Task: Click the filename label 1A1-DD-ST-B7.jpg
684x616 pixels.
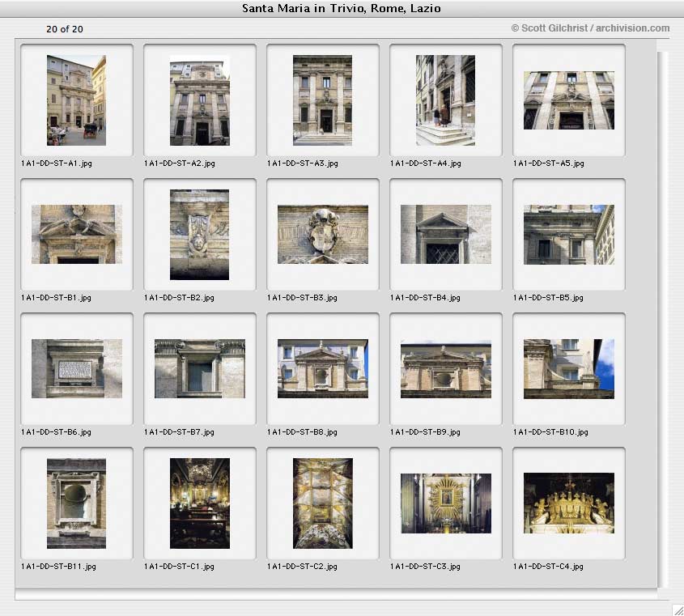Action: 179,432
